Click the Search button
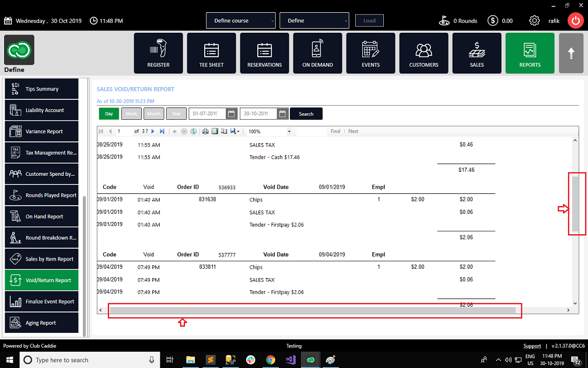This screenshot has height=368, width=588. click(306, 114)
